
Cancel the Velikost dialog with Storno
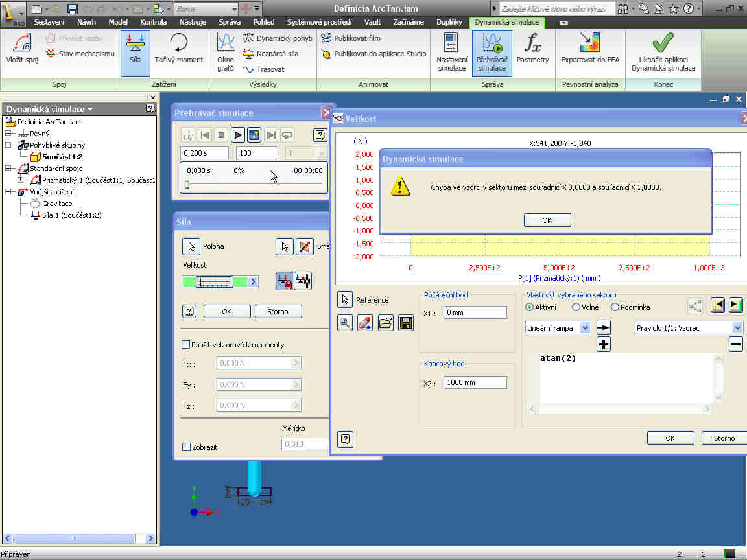click(x=724, y=437)
